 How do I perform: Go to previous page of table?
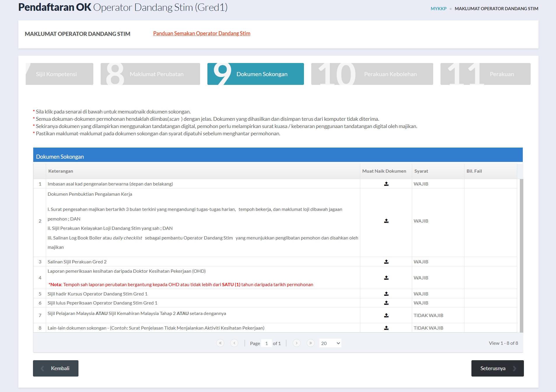[x=234, y=343]
